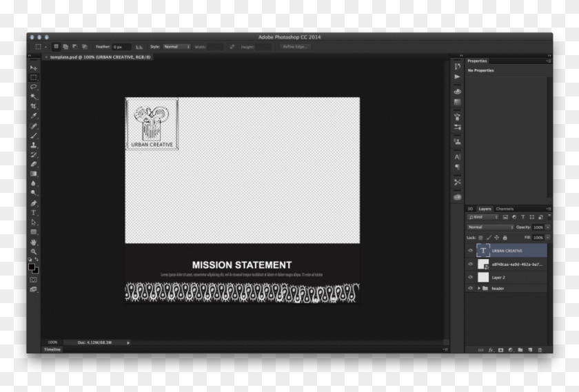Viewport: 579px width, 392px height.
Task: Select the Zoom tool
Action: pyautogui.click(x=34, y=251)
